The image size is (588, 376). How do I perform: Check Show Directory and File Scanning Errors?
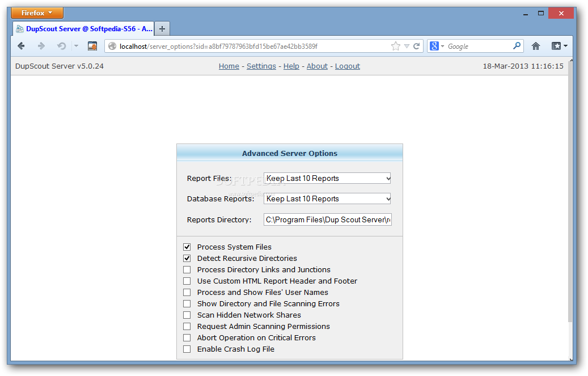[x=187, y=303]
